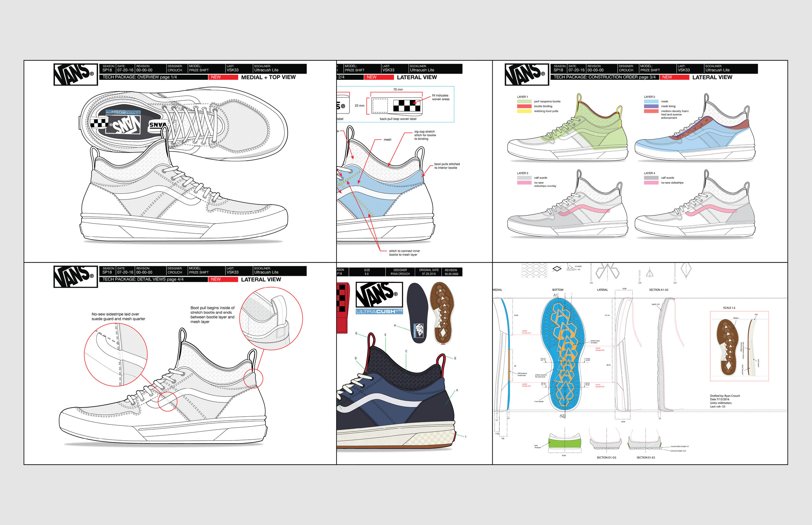812x525 pixels.
Task: Click the Drafted by: Ryan Crouch text
Action: [x=725, y=396]
